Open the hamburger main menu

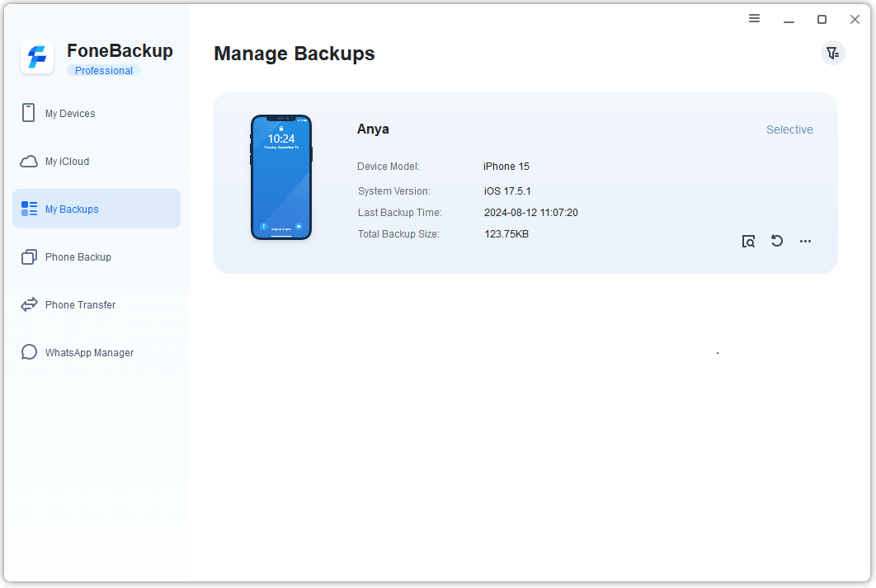pos(754,19)
